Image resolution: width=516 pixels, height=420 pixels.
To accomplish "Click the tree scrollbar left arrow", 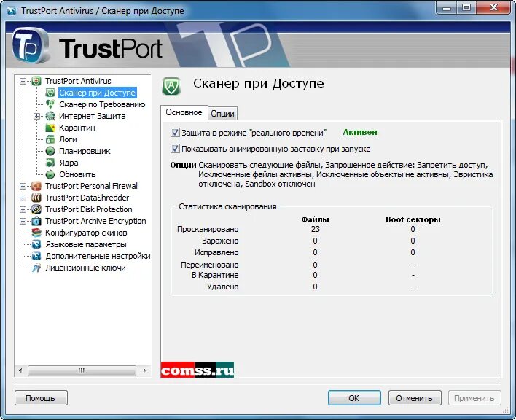I will click(20, 370).
